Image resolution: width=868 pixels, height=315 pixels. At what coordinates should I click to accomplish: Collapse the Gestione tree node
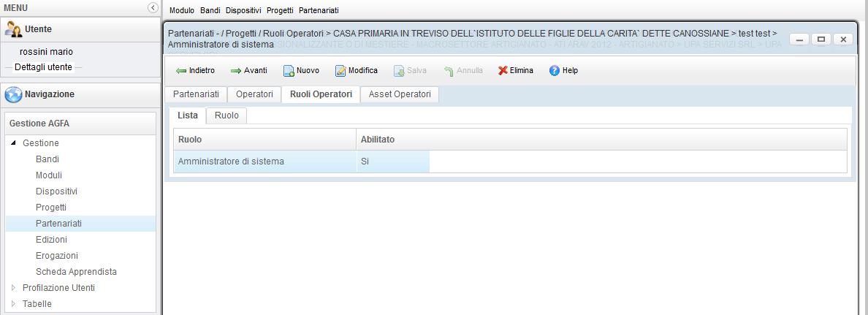[x=14, y=143]
